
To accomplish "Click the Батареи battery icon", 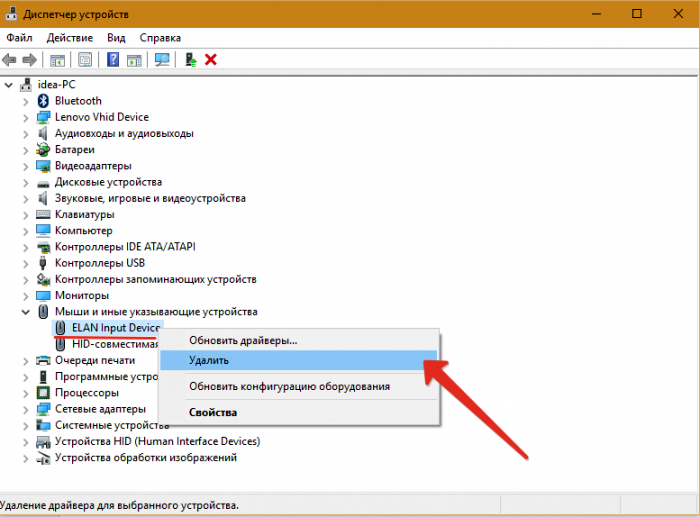I will (x=43, y=150).
